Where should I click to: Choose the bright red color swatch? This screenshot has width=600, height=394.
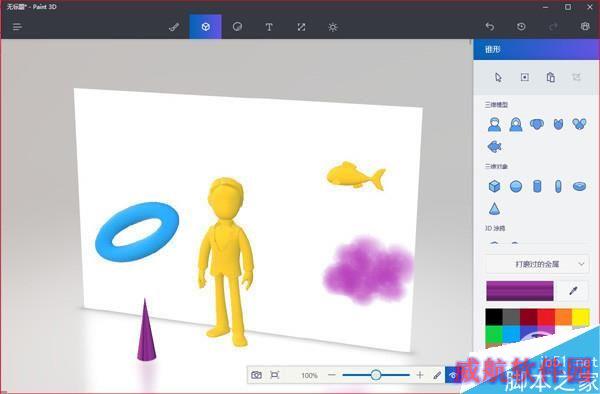(x=546, y=317)
